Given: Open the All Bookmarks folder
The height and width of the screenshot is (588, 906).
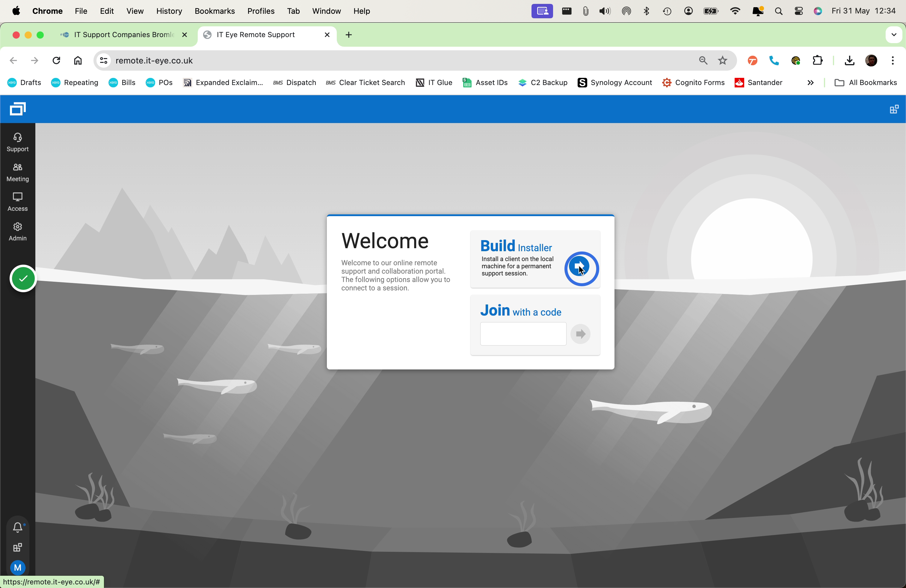Looking at the screenshot, I should click(865, 83).
